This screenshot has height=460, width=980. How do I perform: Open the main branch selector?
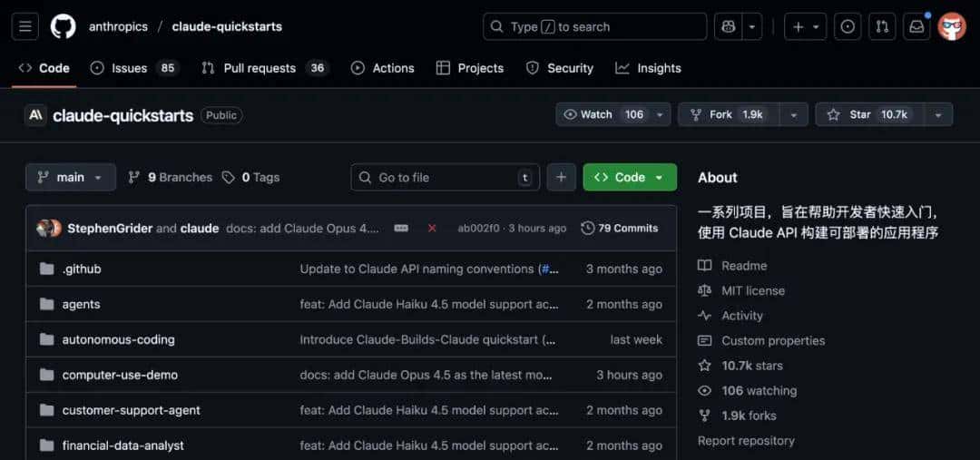click(x=71, y=178)
